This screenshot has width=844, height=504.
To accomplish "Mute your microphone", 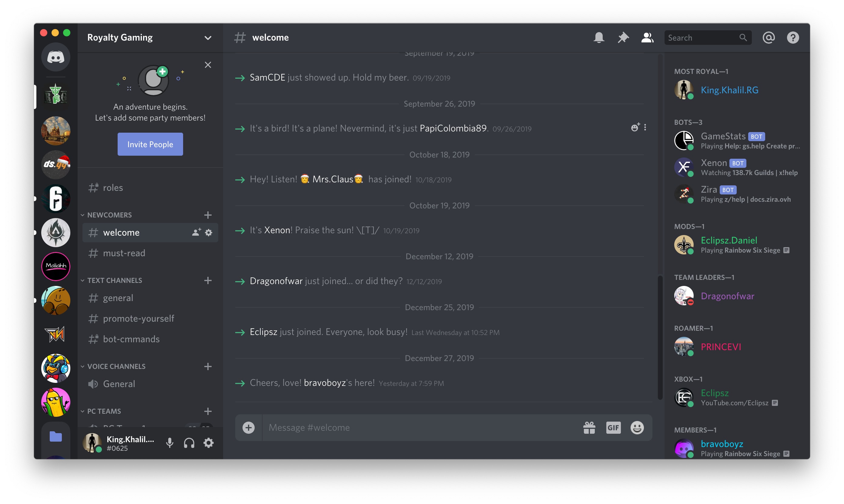I will tap(169, 443).
